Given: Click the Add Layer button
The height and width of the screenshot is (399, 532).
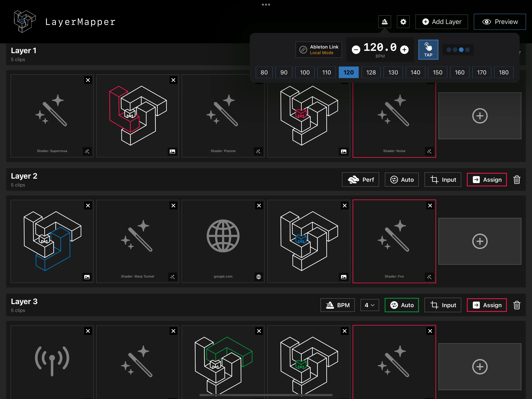Looking at the screenshot, I should [442, 22].
